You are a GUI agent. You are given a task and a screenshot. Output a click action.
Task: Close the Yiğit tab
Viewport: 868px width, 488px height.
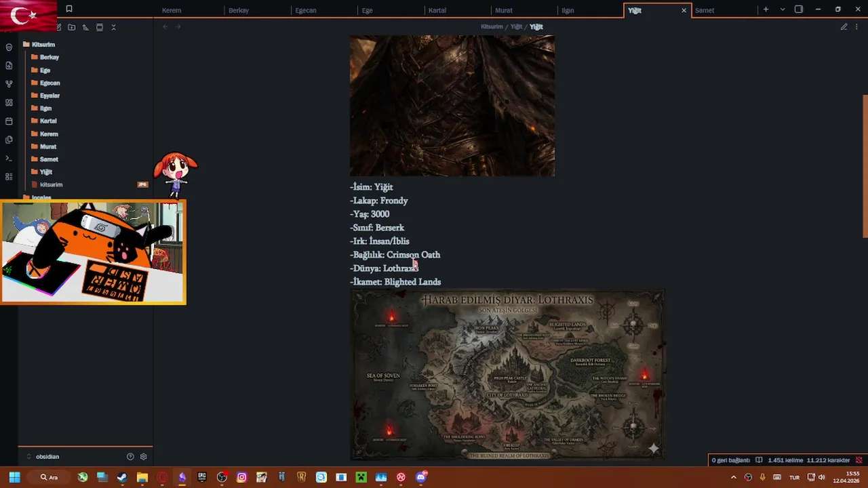coord(684,10)
